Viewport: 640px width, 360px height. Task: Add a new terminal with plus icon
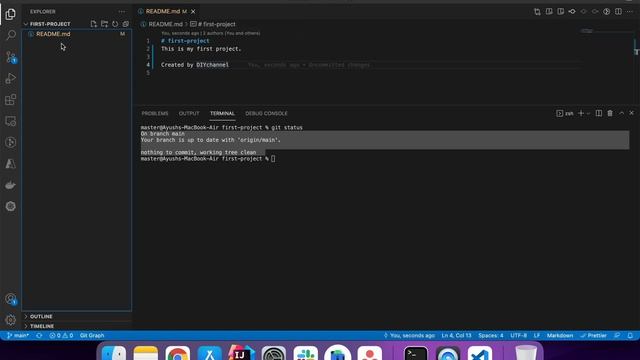(x=581, y=113)
